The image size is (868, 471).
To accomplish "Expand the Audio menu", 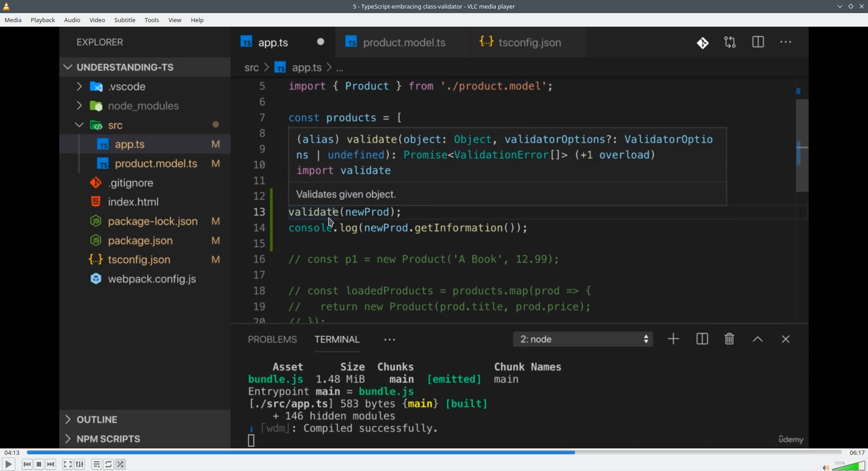I will (x=72, y=20).
